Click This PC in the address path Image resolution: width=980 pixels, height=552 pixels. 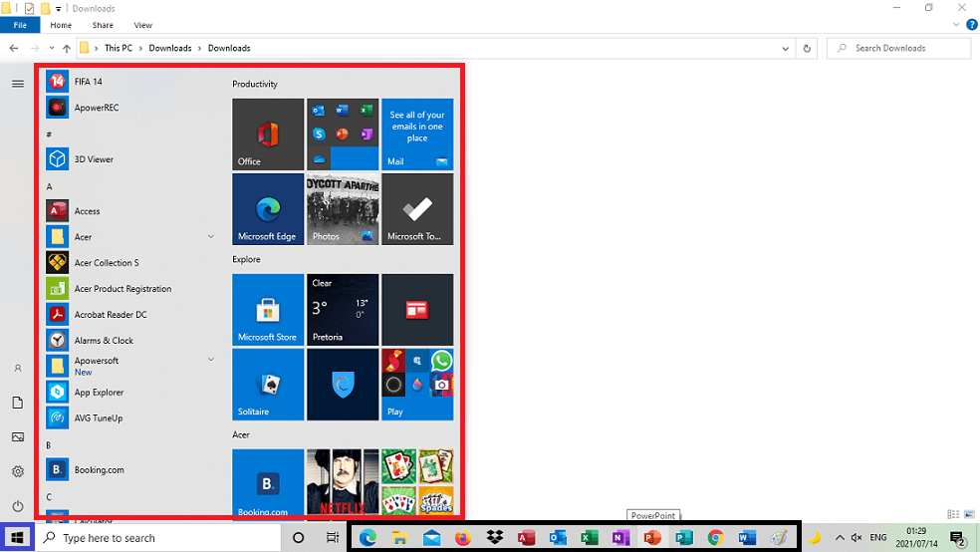[x=119, y=48]
